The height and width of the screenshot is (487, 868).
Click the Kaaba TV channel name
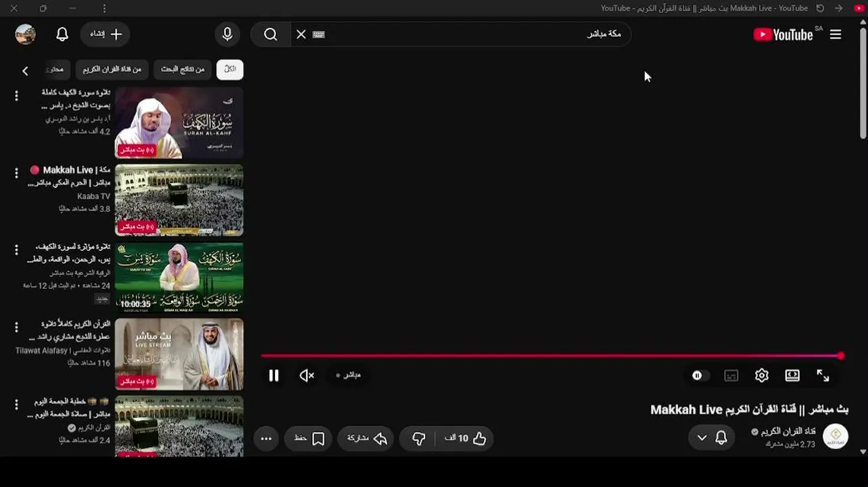(x=94, y=196)
